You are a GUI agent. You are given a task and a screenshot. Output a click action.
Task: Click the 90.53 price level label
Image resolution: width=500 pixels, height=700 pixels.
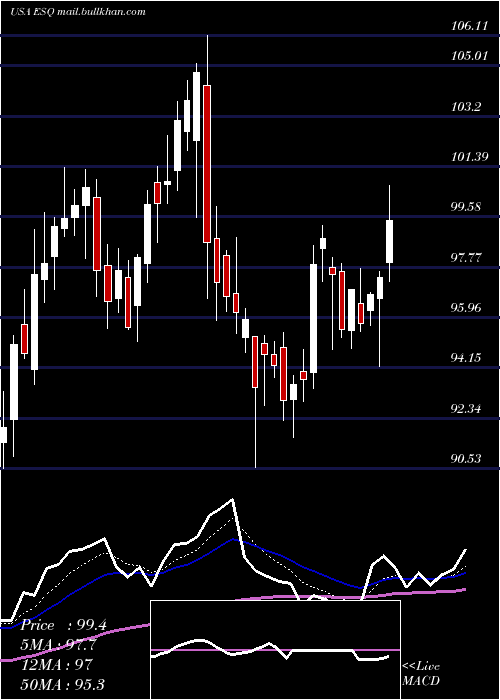[468, 459]
